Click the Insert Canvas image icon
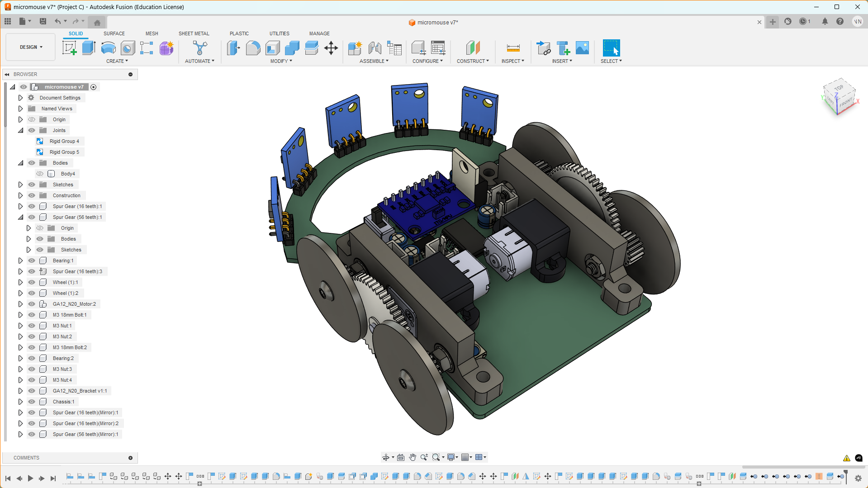Screen dimensions: 868x488 pos(582,48)
